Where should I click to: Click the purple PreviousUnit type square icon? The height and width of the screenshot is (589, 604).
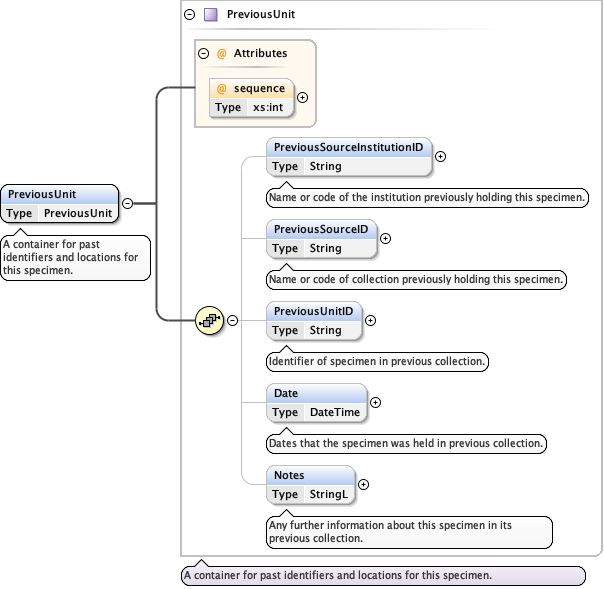(210, 15)
